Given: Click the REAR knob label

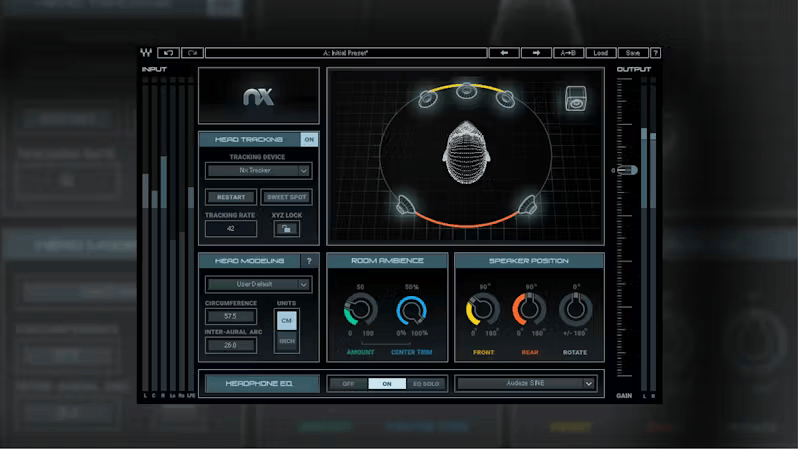Looking at the screenshot, I should pyautogui.click(x=530, y=352).
